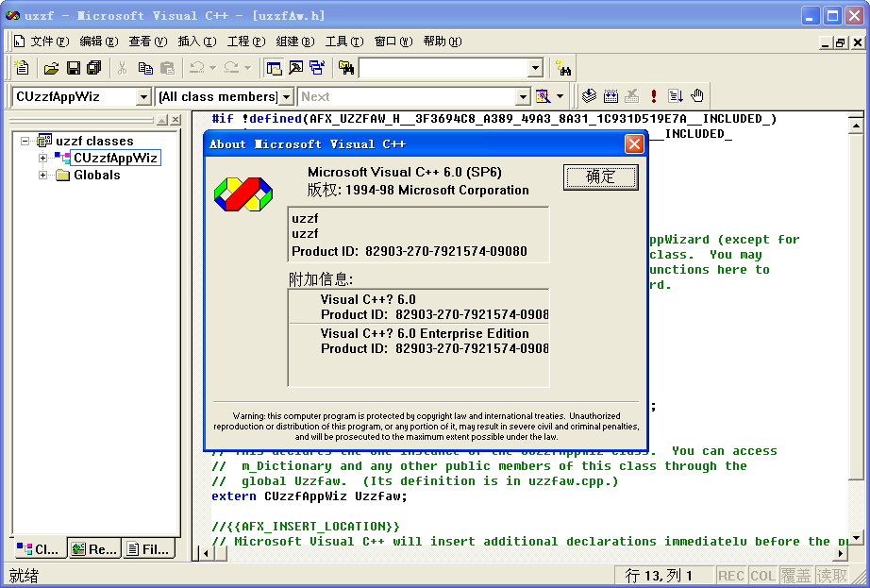Copy selection using the Copy icon

point(145,68)
